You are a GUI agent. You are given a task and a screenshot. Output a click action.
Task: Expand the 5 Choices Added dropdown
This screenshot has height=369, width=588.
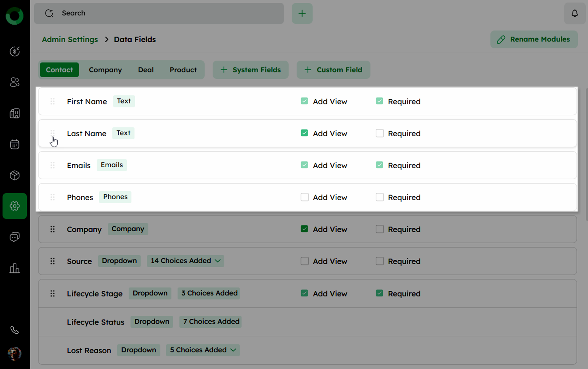tap(203, 350)
